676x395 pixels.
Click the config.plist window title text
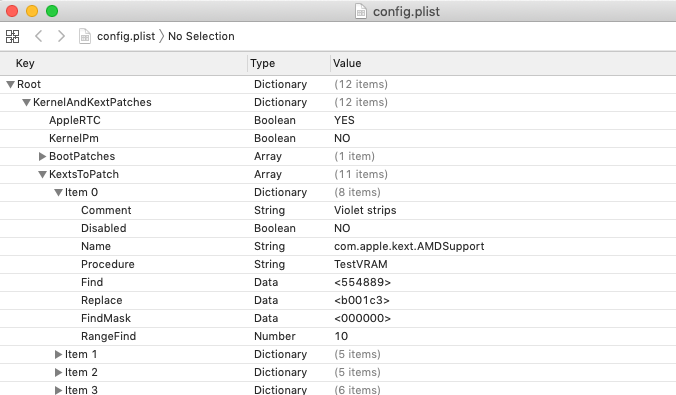(406, 12)
